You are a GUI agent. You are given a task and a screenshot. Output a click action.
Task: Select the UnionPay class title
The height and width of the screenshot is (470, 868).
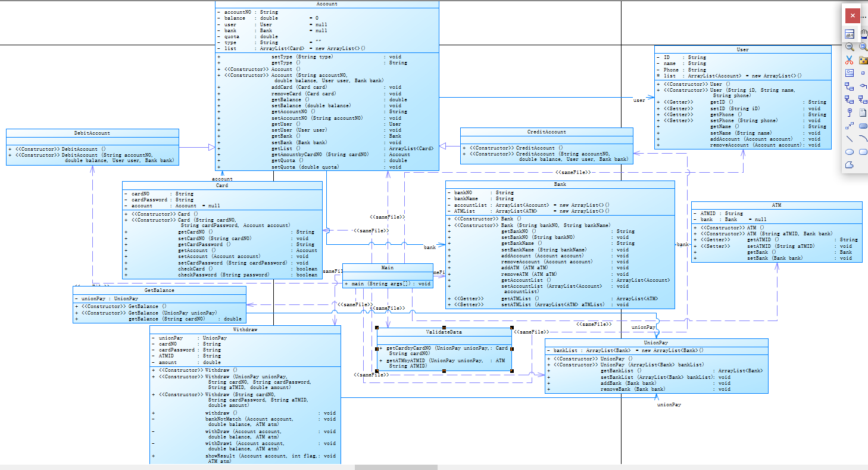[x=656, y=343]
